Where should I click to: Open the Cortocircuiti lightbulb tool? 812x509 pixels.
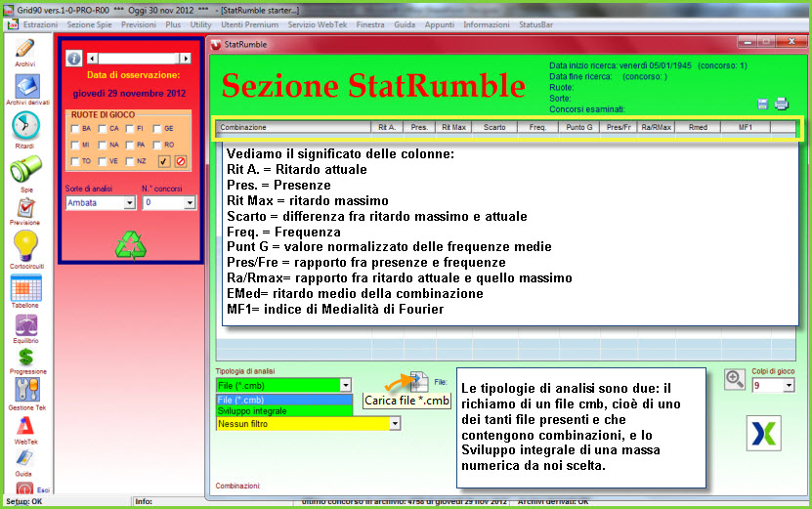(24, 246)
